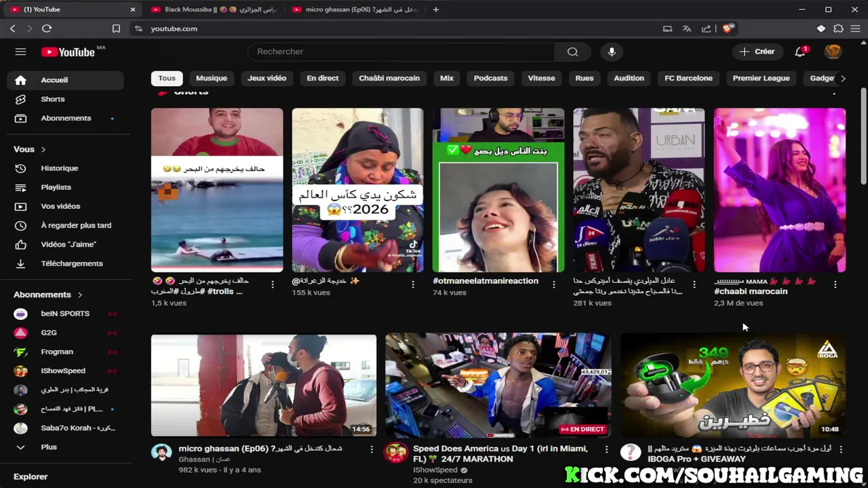Click the Créer button
Screen dimensions: 868x488
(757, 52)
